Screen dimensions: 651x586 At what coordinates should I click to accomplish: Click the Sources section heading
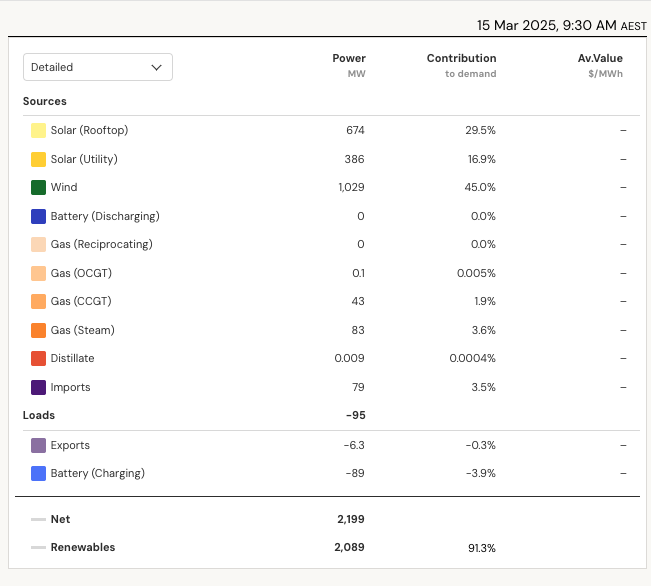(x=45, y=101)
